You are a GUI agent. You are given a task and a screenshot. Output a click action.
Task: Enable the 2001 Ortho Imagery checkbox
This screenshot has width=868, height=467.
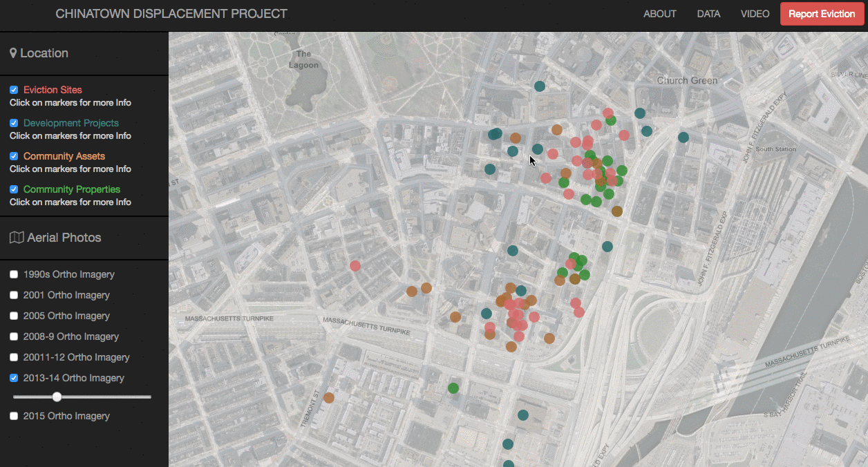coord(14,295)
